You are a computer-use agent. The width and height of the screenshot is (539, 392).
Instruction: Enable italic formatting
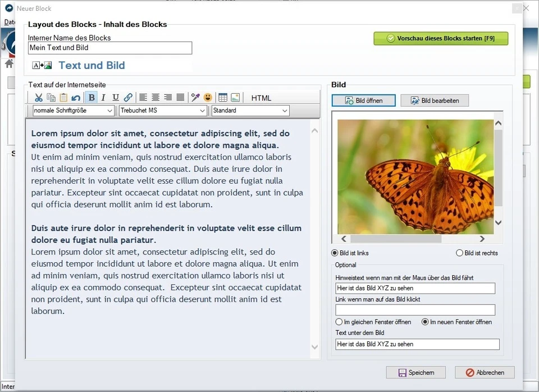point(103,97)
